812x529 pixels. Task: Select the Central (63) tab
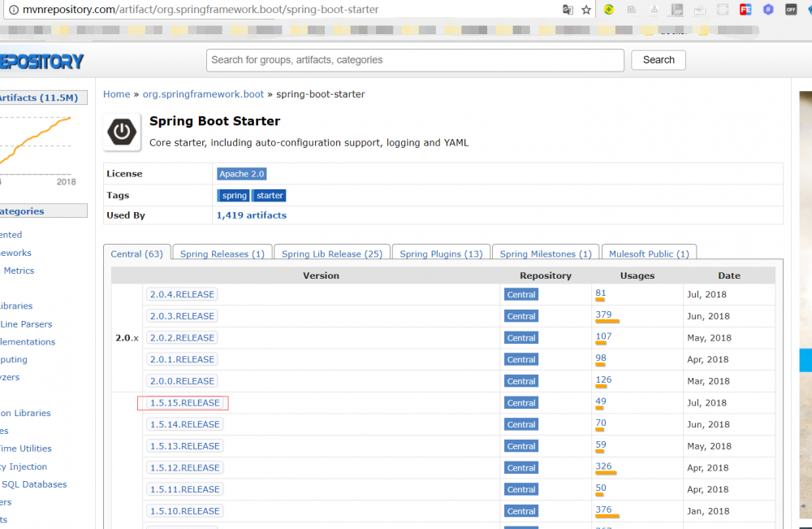tap(136, 254)
